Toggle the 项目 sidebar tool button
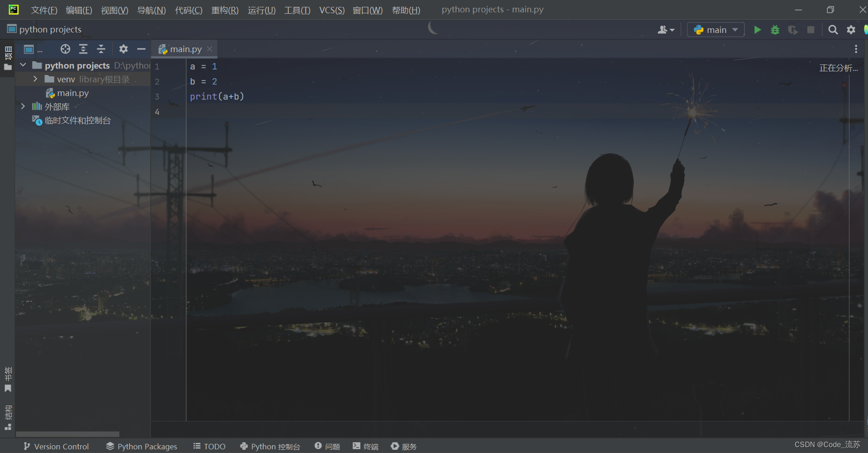This screenshot has width=868, height=453. pyautogui.click(x=8, y=58)
